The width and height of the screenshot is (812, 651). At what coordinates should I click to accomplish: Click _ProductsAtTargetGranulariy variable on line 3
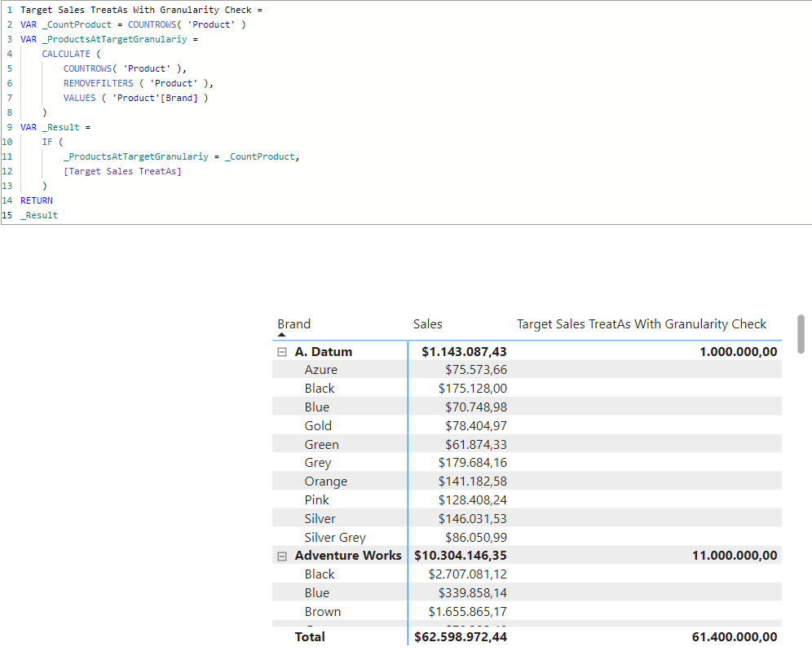pos(114,39)
